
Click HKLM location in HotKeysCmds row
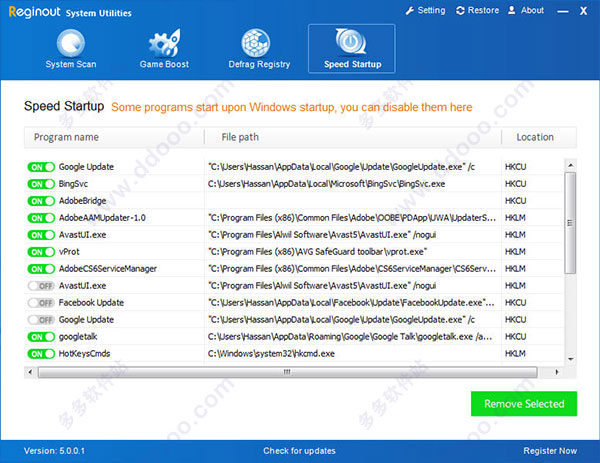click(x=515, y=354)
